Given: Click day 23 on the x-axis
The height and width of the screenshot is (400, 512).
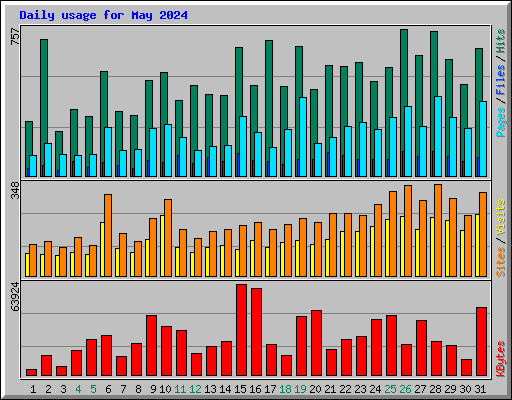Looking at the screenshot, I should 360,389.
